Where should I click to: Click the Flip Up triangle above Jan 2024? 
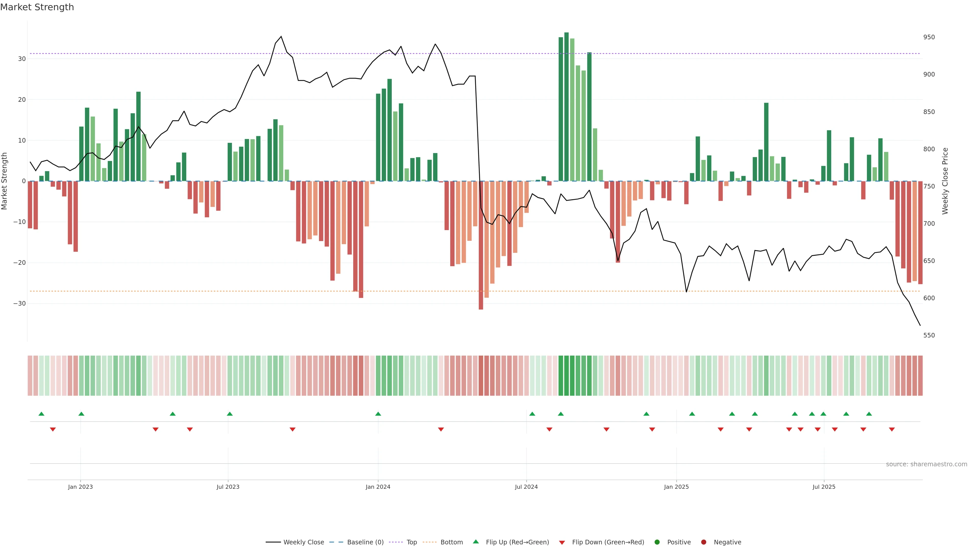pyautogui.click(x=378, y=414)
